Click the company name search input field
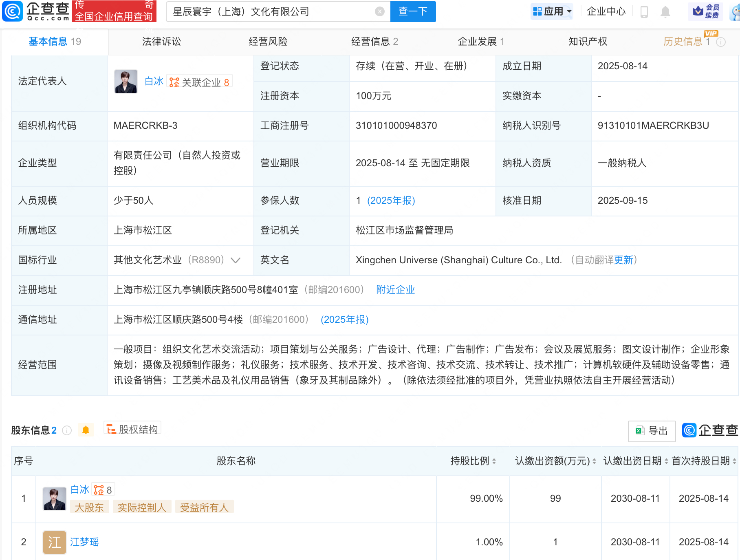740x560 pixels. click(269, 11)
